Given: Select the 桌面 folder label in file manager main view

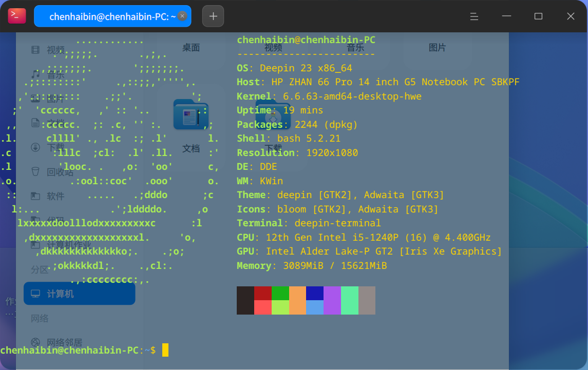Looking at the screenshot, I should [x=191, y=48].
